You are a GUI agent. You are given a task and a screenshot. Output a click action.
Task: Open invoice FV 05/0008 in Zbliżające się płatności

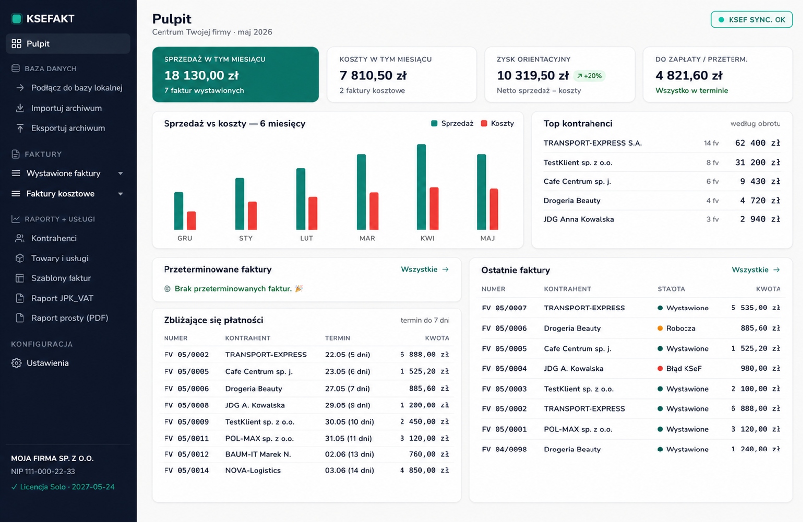click(306, 405)
